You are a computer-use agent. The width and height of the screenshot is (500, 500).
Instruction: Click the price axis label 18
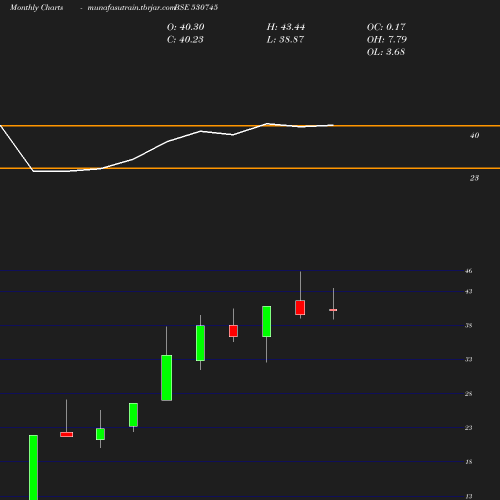pos(468,462)
